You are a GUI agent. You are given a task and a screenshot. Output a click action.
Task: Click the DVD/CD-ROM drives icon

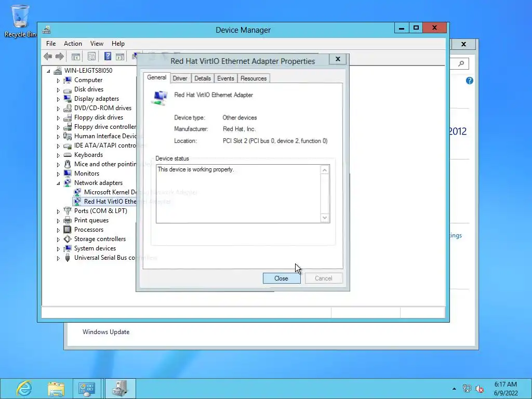(68, 108)
